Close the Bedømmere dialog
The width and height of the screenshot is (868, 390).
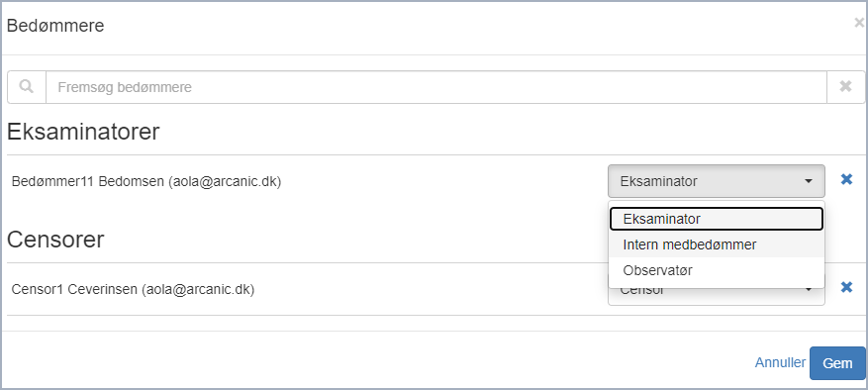[x=859, y=23]
